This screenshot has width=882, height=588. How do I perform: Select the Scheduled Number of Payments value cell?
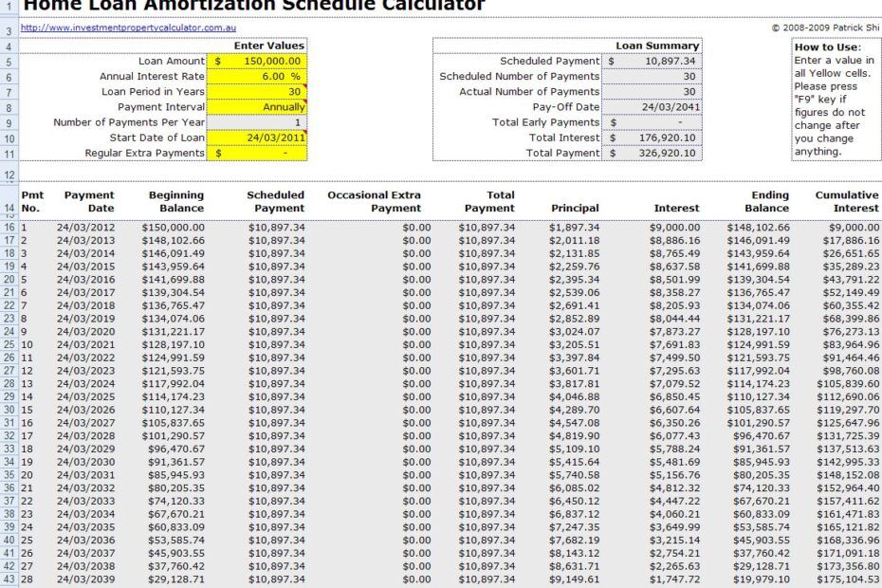652,76
